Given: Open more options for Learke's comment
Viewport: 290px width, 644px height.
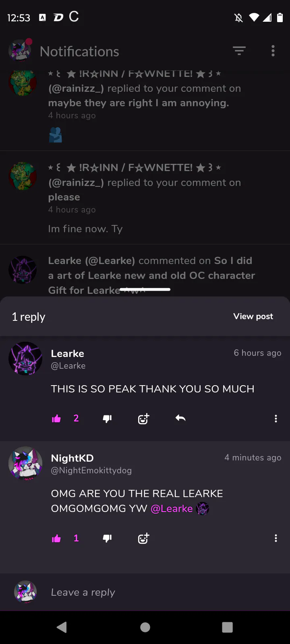Looking at the screenshot, I should (276, 419).
